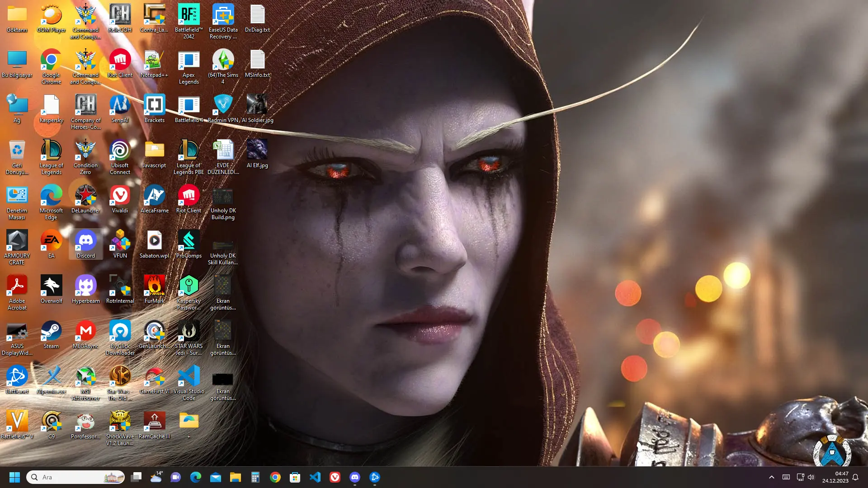Select the Sabaton.wpl playlist file
This screenshot has width=868, height=488.
coord(155,244)
